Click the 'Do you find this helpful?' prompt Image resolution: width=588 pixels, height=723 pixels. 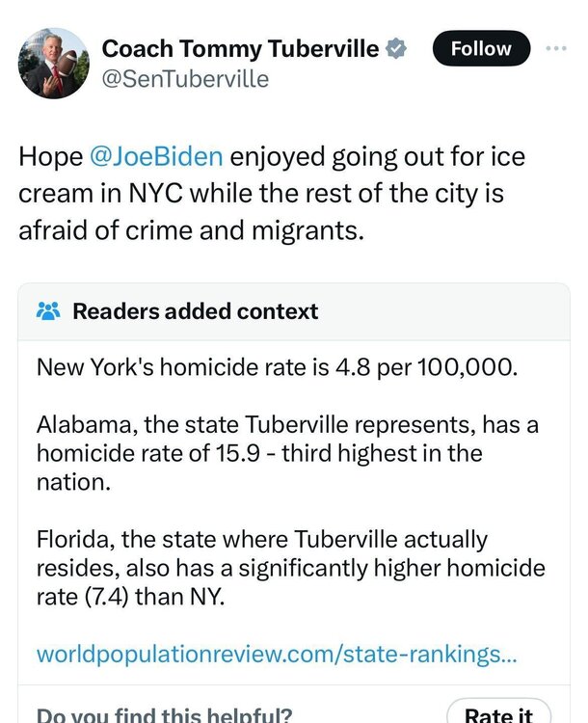(163, 714)
